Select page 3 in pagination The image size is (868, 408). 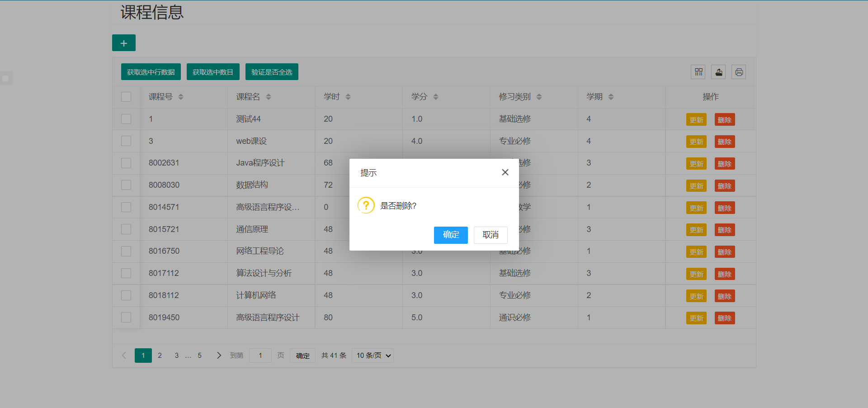tap(177, 356)
